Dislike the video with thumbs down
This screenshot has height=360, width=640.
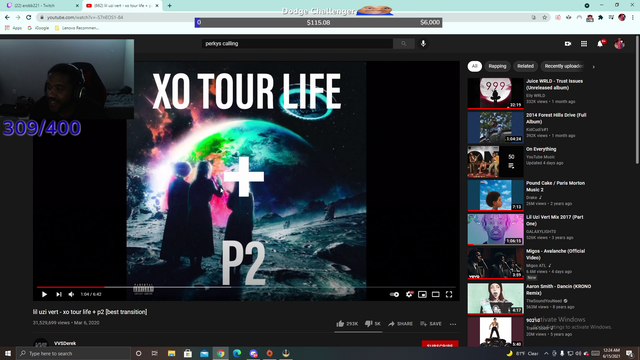372,324
